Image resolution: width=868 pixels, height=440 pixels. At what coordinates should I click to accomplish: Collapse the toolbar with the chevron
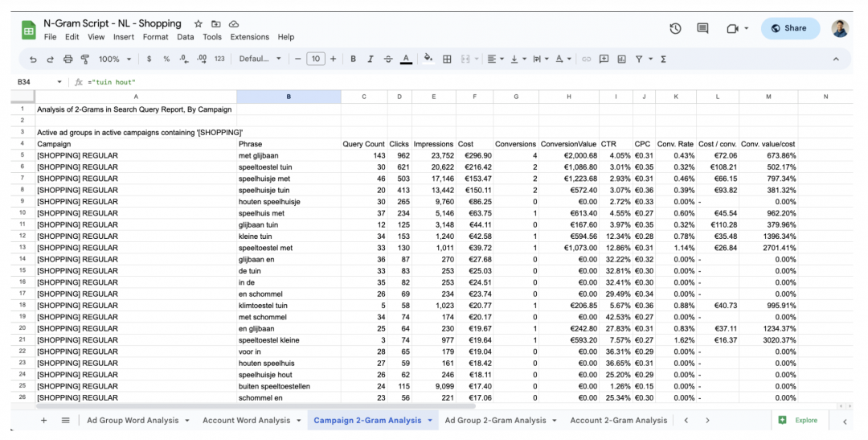pyautogui.click(x=836, y=60)
